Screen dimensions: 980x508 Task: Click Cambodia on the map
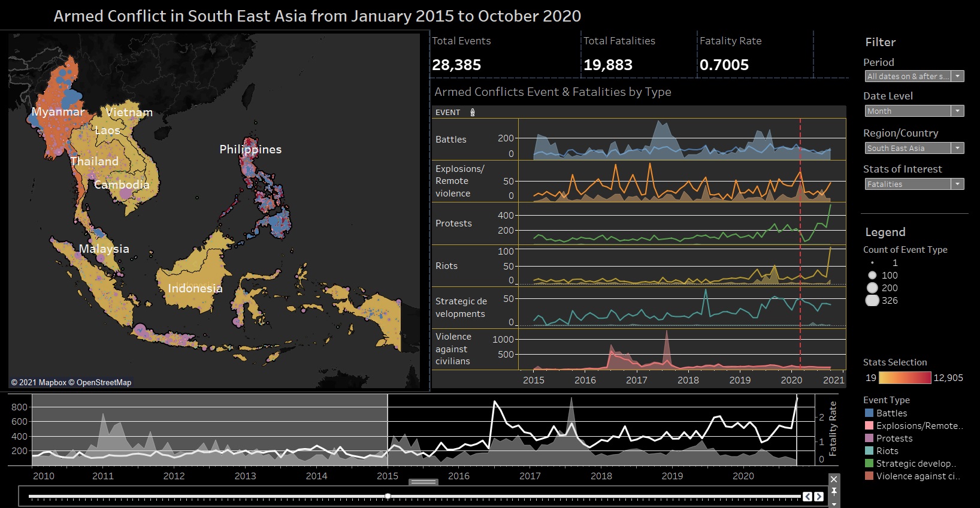122,185
